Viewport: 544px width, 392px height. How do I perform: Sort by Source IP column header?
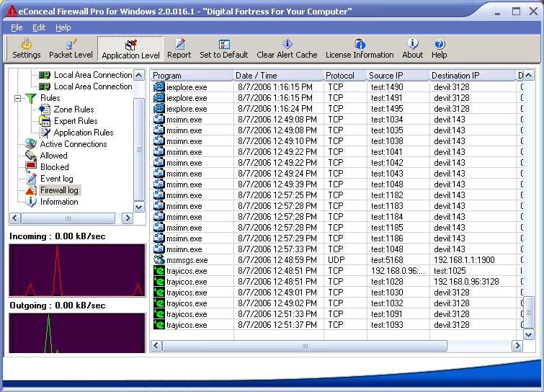(x=398, y=75)
